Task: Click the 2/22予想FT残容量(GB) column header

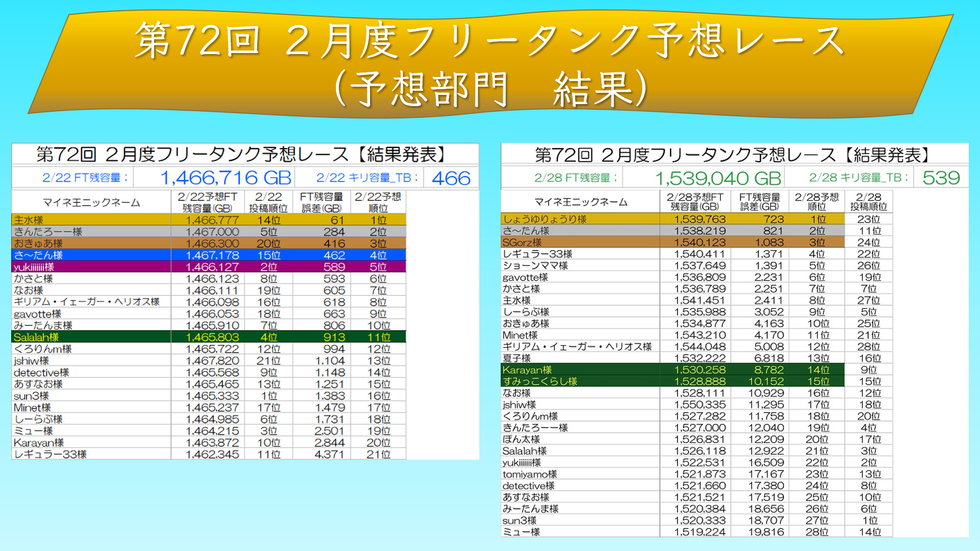Action: pyautogui.click(x=207, y=203)
